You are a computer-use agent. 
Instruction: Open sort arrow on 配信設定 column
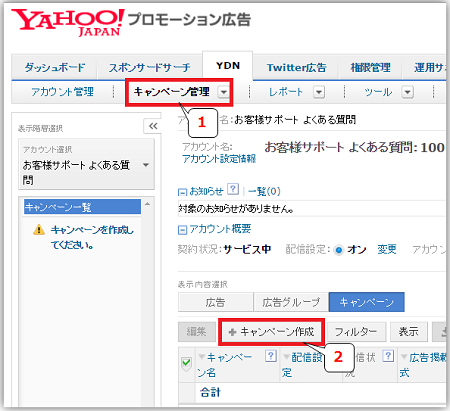[x=286, y=357]
